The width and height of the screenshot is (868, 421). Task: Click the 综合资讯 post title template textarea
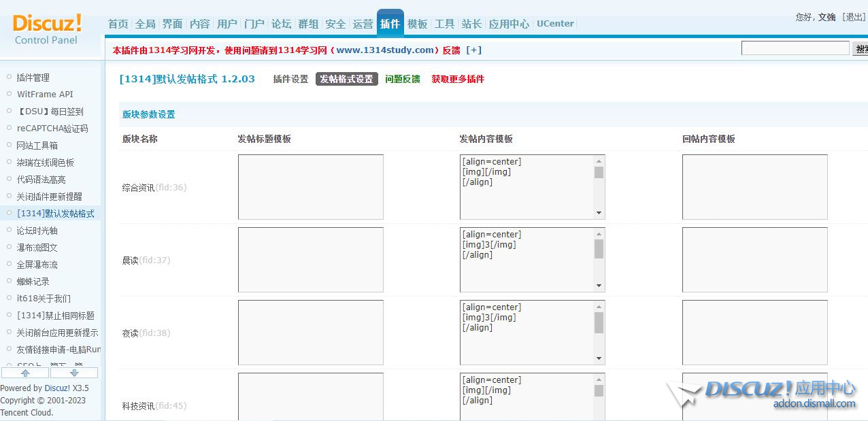tap(310, 187)
